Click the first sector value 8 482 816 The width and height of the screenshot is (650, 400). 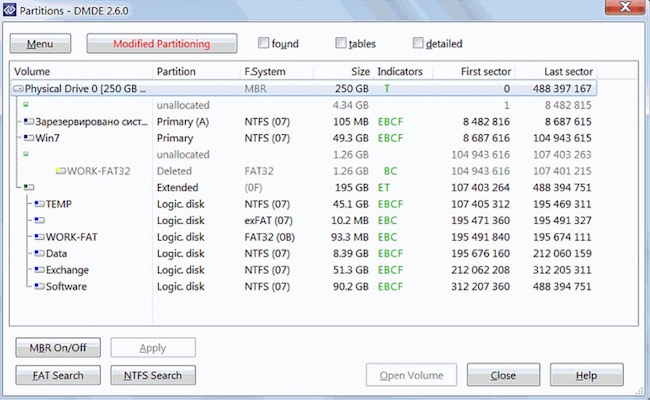click(x=486, y=121)
